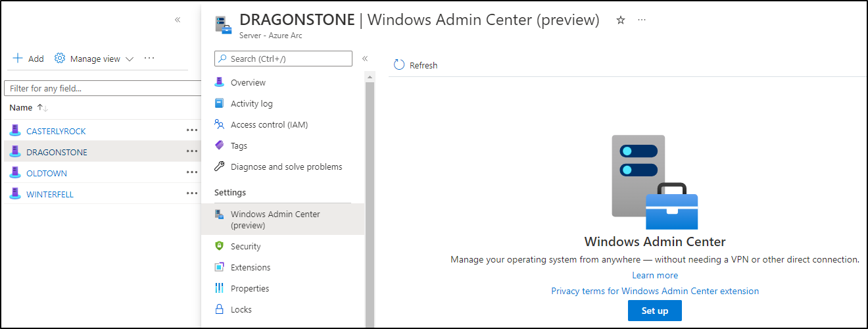Open the ellipsis menu for CASTERLYROCK
The width and height of the screenshot is (868, 329).
tap(191, 130)
